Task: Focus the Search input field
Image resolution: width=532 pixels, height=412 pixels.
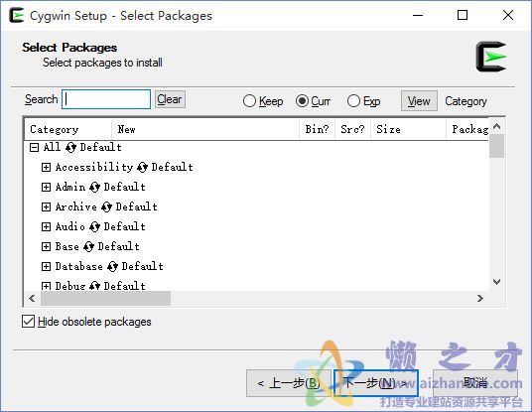Action: point(106,99)
